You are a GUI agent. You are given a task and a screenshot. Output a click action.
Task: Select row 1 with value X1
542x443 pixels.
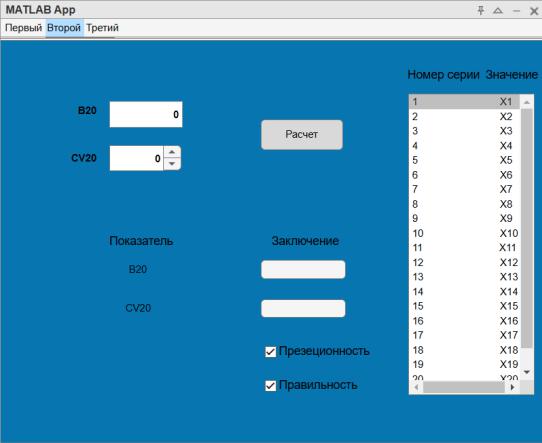(465, 102)
